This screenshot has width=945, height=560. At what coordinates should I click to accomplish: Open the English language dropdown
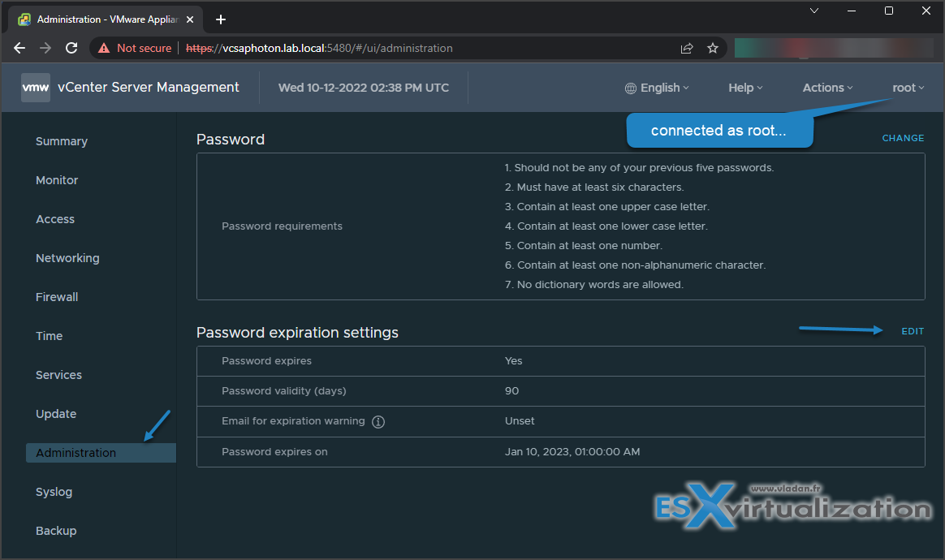[x=657, y=88]
